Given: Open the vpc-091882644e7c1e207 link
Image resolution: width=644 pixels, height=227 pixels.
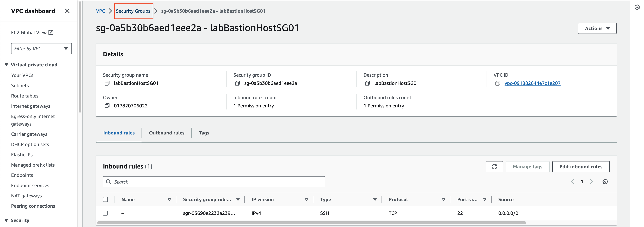Looking at the screenshot, I should pyautogui.click(x=532, y=83).
